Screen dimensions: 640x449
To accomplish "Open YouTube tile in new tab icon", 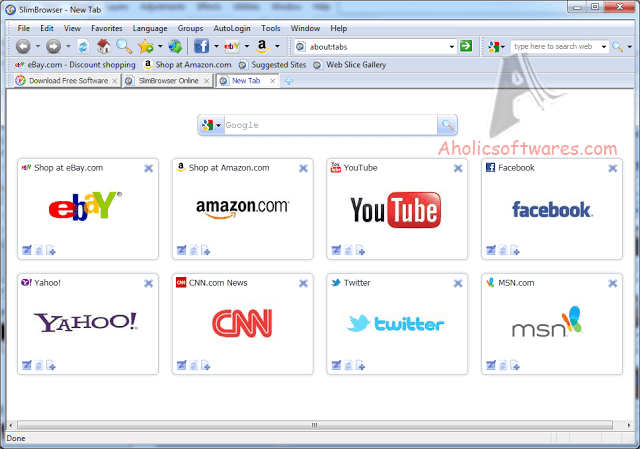I will [x=360, y=250].
